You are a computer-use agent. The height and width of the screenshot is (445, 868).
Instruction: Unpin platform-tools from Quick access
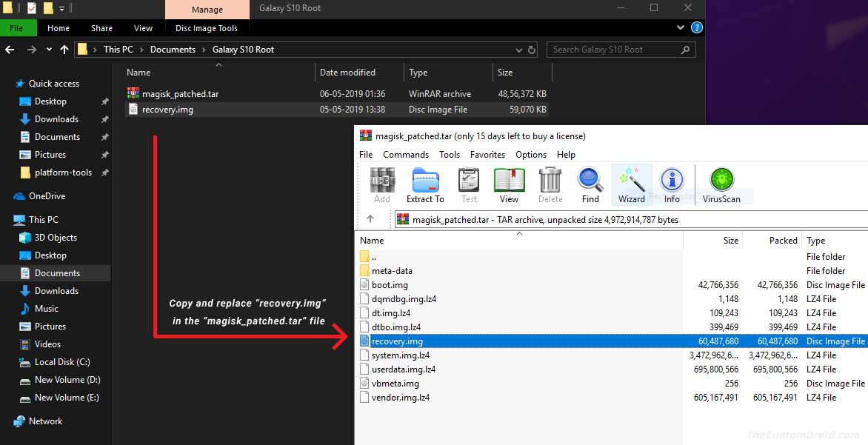click(x=104, y=172)
